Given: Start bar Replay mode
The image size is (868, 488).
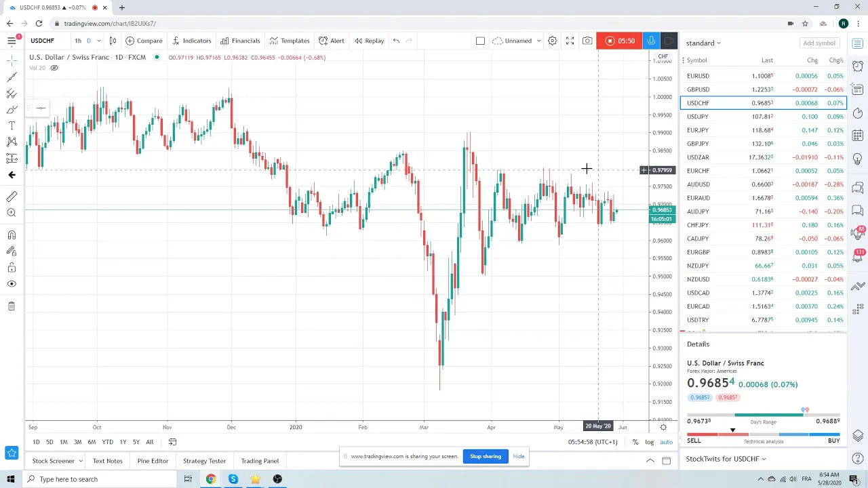Looking at the screenshot, I should point(369,41).
